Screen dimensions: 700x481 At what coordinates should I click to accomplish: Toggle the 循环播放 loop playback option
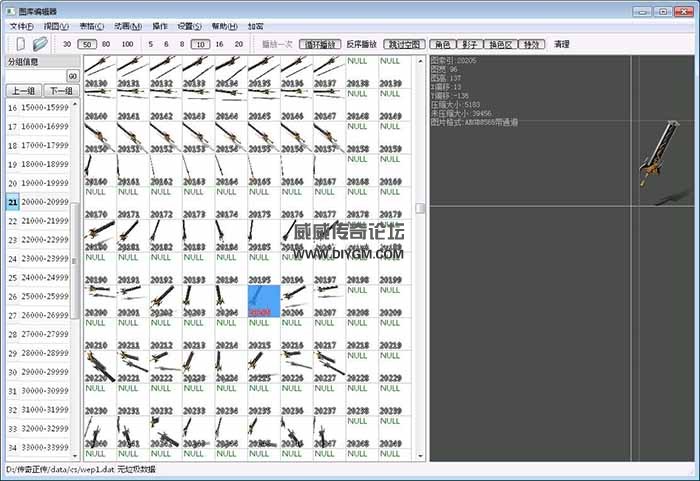[320, 44]
